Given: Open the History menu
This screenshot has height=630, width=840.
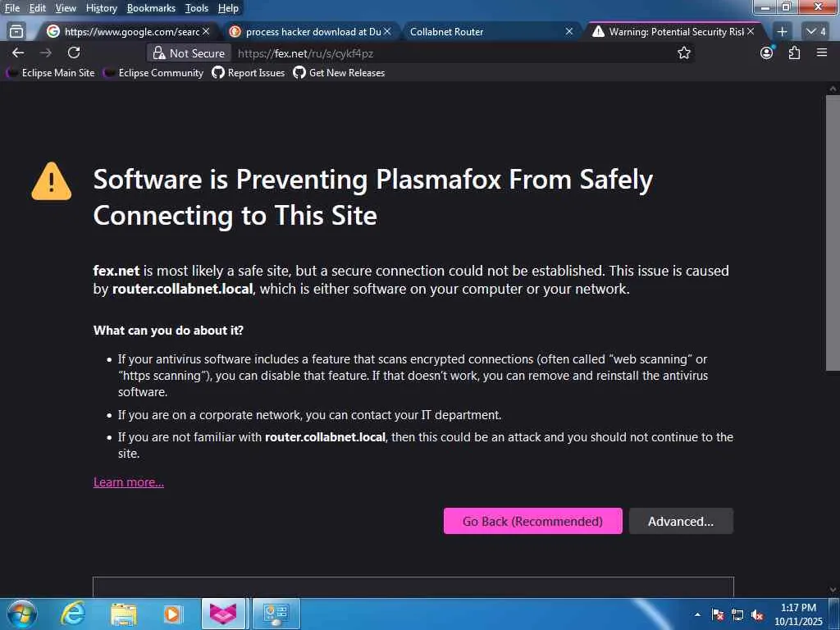Looking at the screenshot, I should [101, 8].
